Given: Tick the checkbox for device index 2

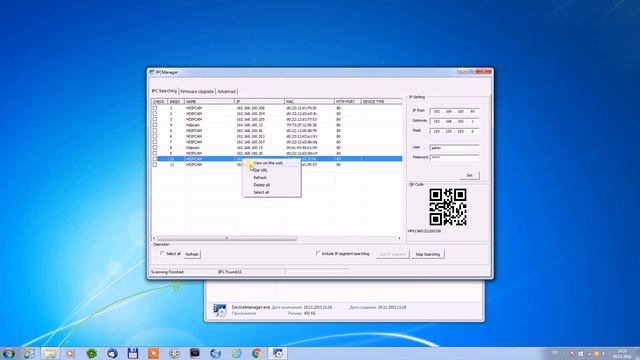Looking at the screenshot, I should pos(155,114).
